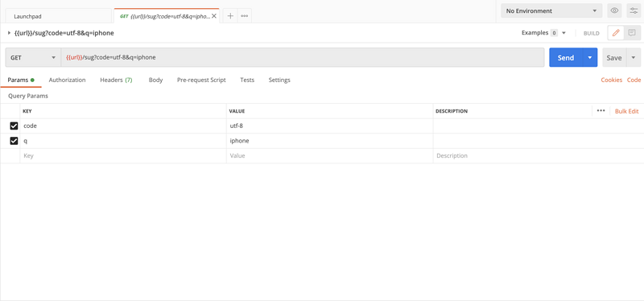Select the Settings tab
Viewport: 644px width, 301px height.
click(279, 80)
